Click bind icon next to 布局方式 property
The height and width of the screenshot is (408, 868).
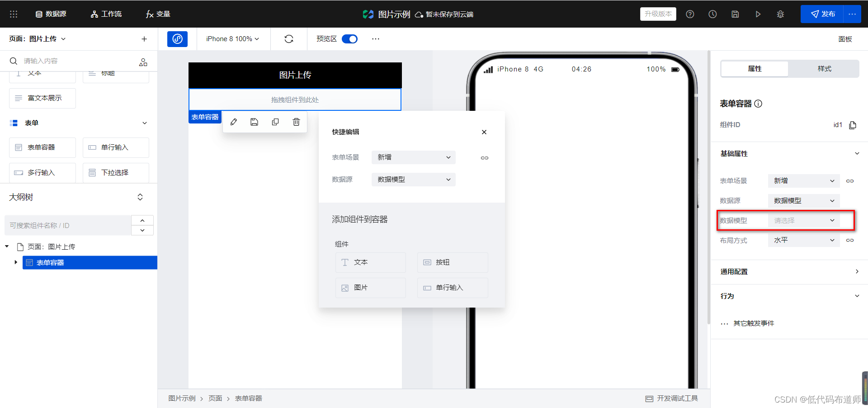(850, 240)
